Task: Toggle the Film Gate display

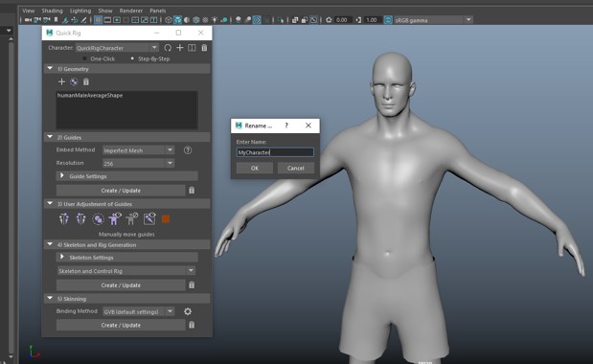Action: pos(107,20)
